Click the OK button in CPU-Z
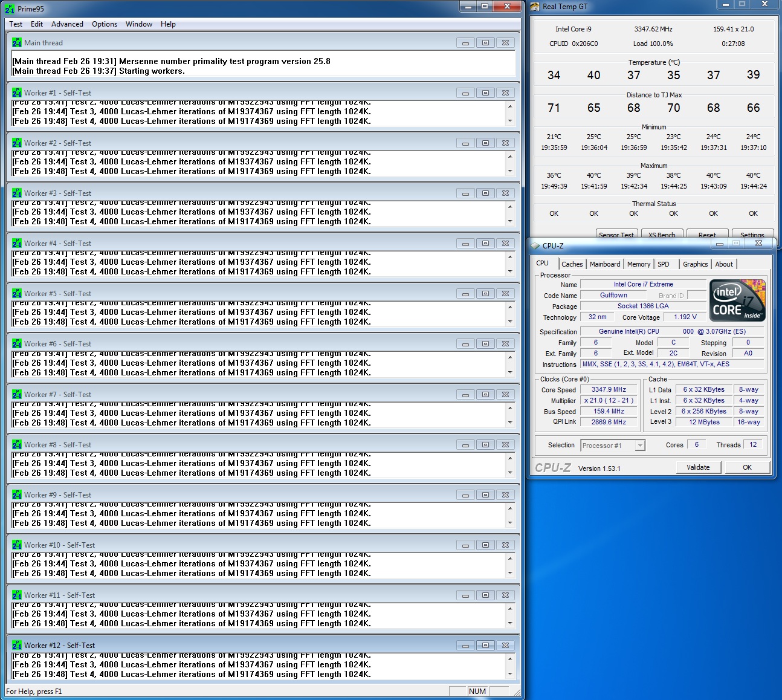 click(748, 467)
